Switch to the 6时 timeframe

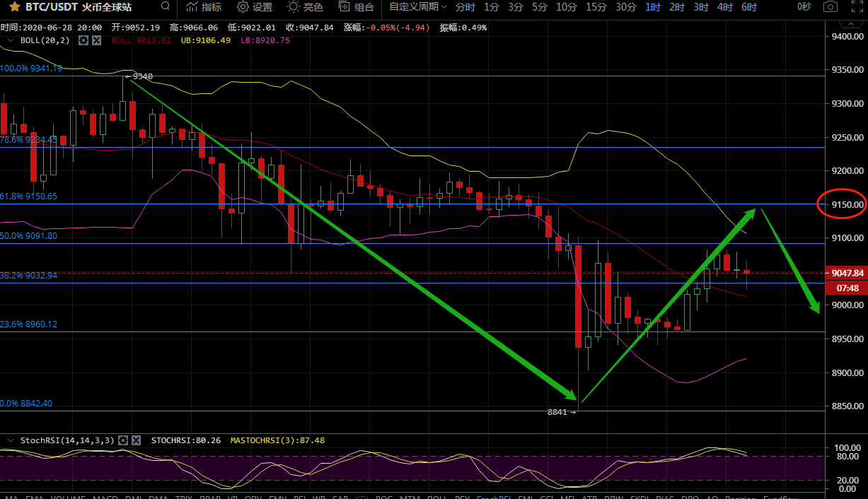(748, 7)
